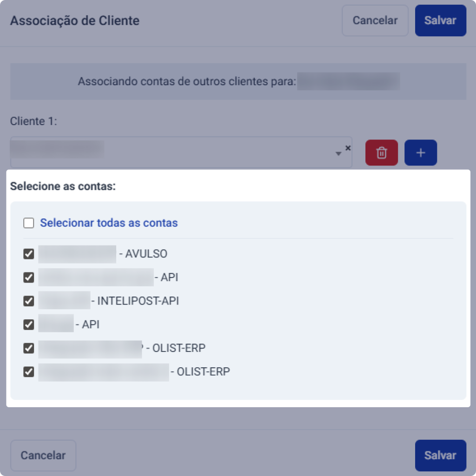Uncheck the AVULSO account
Screen dimensions: 476x476
28,254
